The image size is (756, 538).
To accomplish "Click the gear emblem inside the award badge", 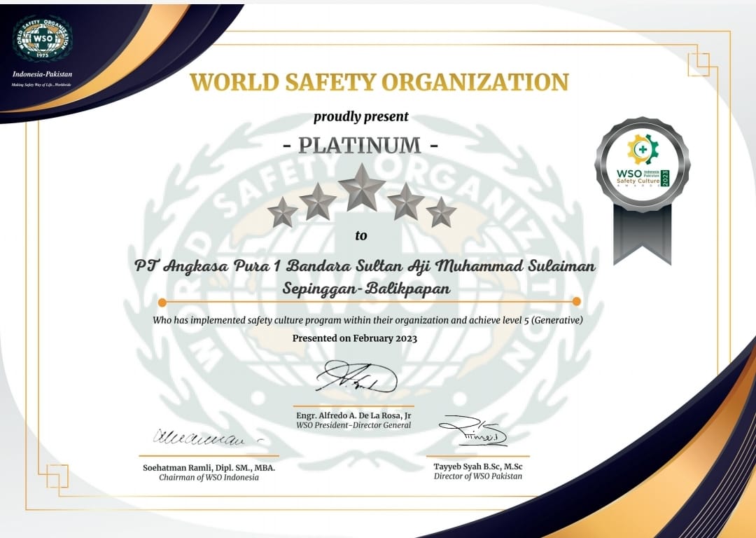I will point(642,149).
